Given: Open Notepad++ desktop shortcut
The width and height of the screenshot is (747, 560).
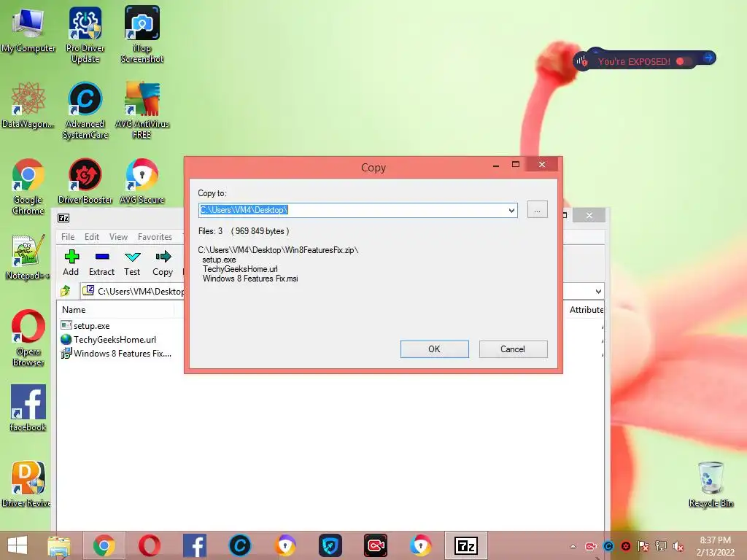Looking at the screenshot, I should [28, 257].
